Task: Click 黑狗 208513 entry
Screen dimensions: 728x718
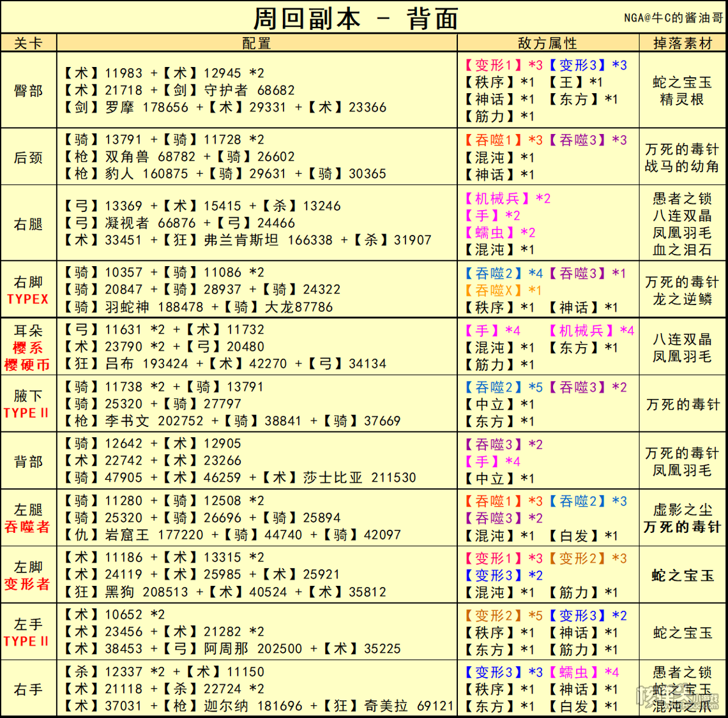Action: (147, 592)
